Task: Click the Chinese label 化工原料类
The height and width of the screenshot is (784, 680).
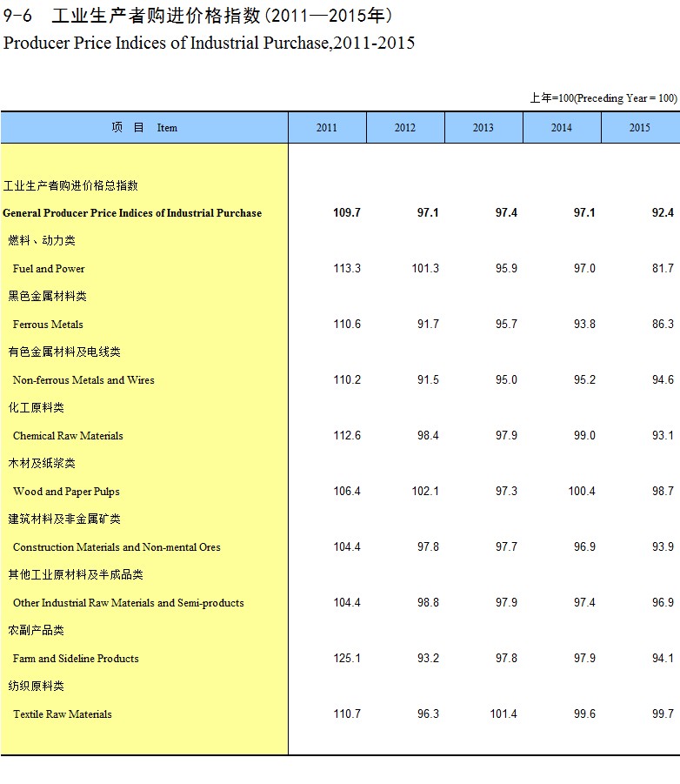Action: pos(36,407)
